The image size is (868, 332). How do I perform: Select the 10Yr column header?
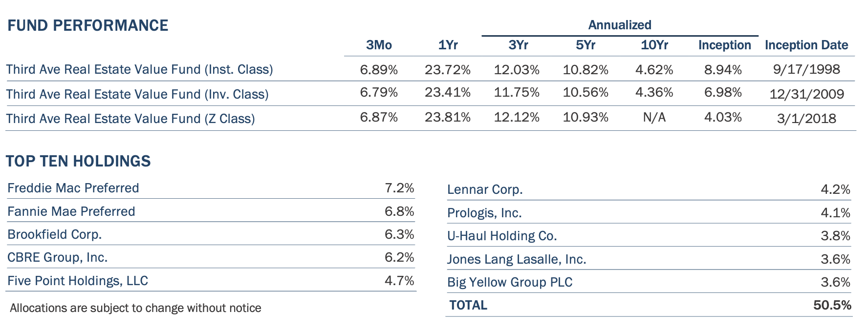click(x=654, y=45)
